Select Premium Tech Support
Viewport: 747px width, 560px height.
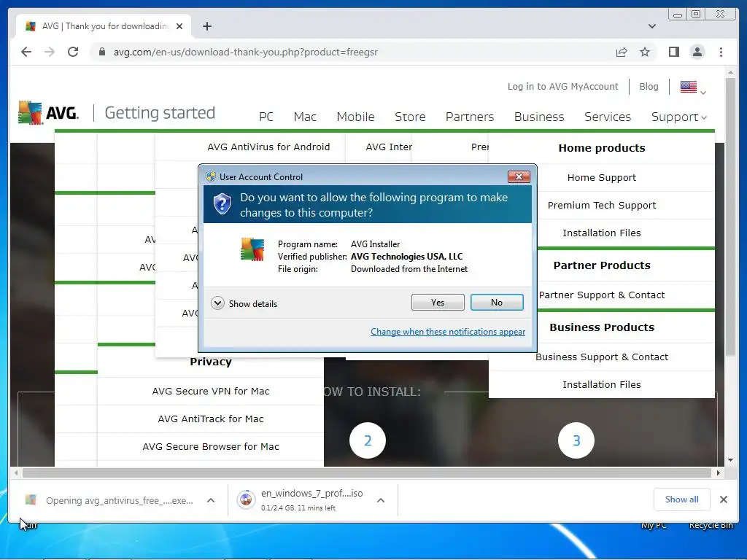point(602,205)
